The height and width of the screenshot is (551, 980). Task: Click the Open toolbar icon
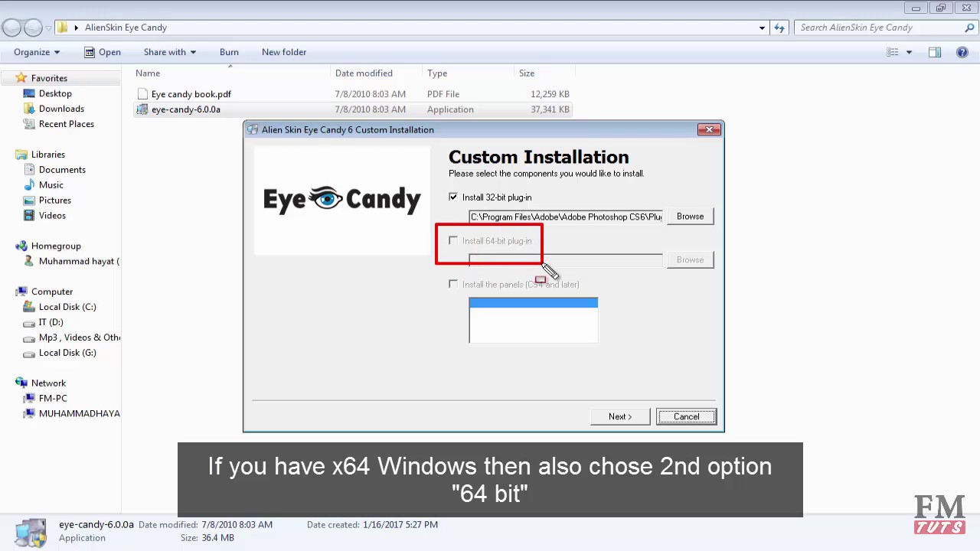click(90, 52)
